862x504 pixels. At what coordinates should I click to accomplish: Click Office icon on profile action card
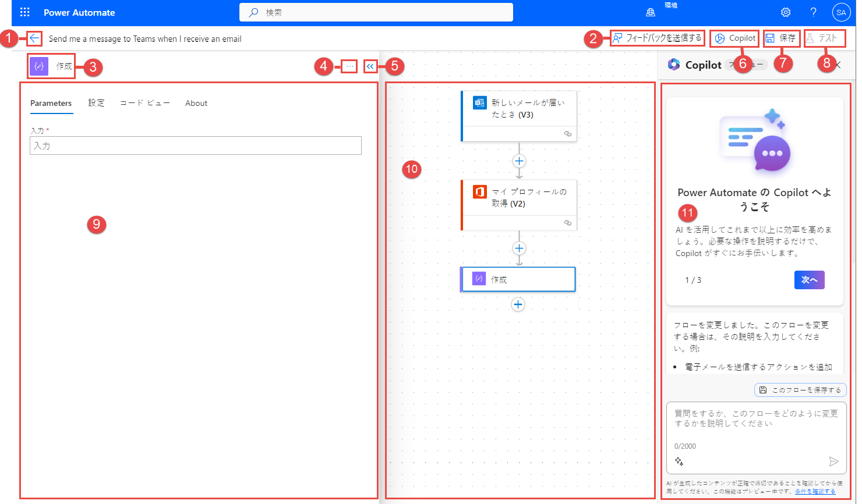[480, 191]
